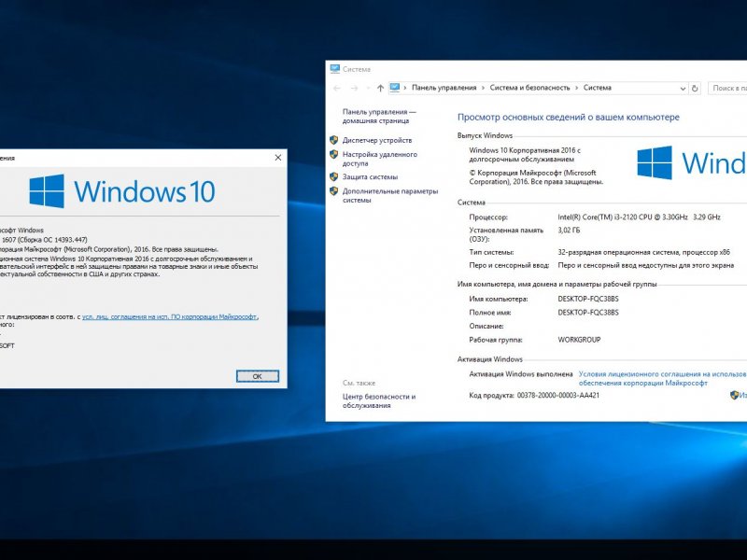The image size is (747, 560).
Task: Open 'Диспетчер устройств' in the sidebar
Action: tap(377, 141)
